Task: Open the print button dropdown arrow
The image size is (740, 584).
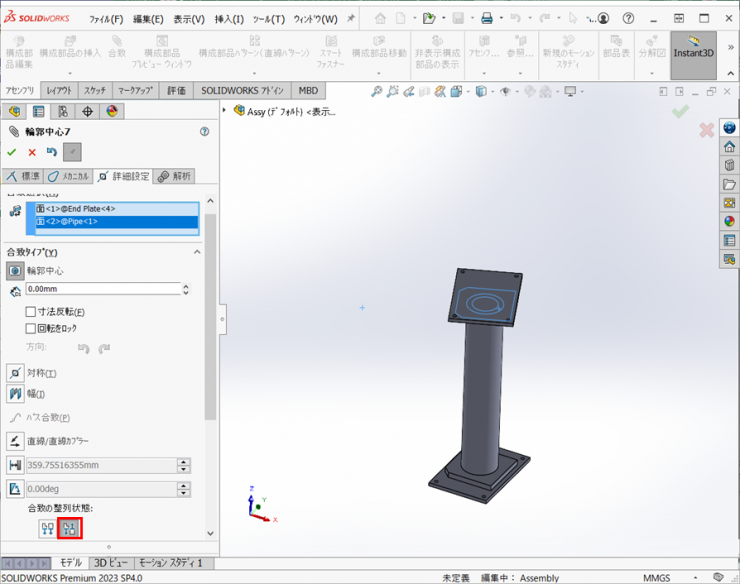Action: (x=502, y=19)
